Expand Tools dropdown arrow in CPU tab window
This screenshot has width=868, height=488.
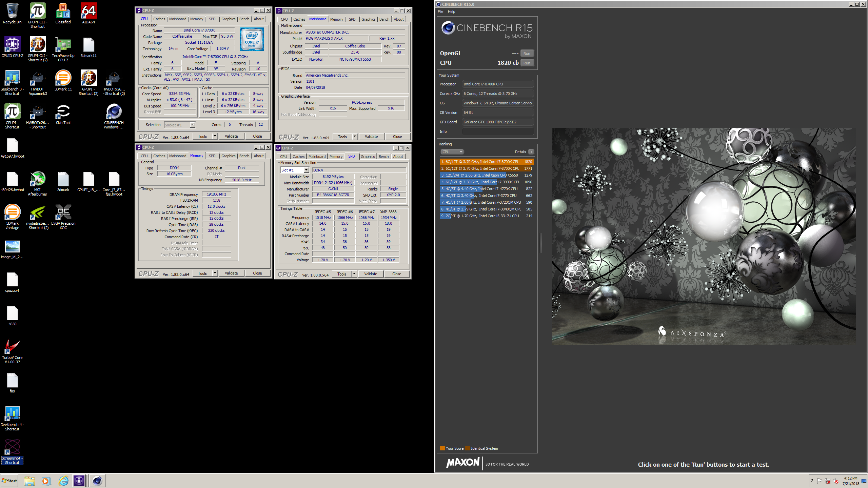215,136
